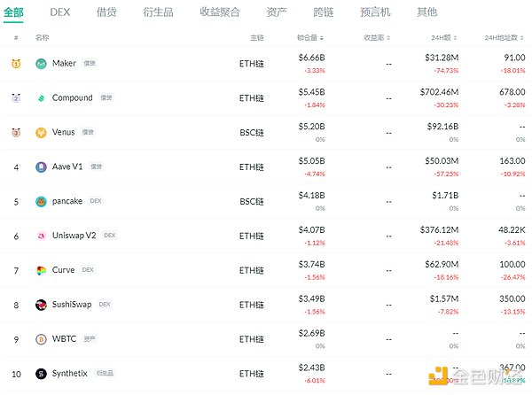This screenshot has height=395, width=532.
Task: Sort by 24H地址数 column header
Action: pyautogui.click(x=505, y=39)
